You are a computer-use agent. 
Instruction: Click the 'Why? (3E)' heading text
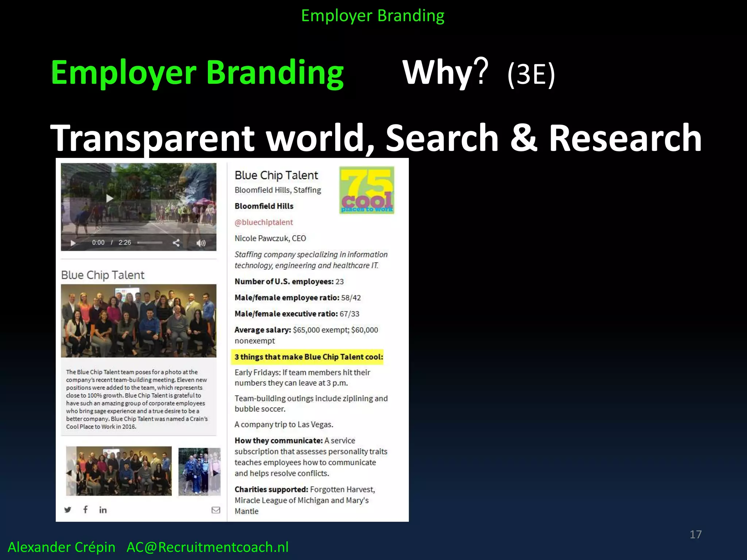(x=479, y=73)
